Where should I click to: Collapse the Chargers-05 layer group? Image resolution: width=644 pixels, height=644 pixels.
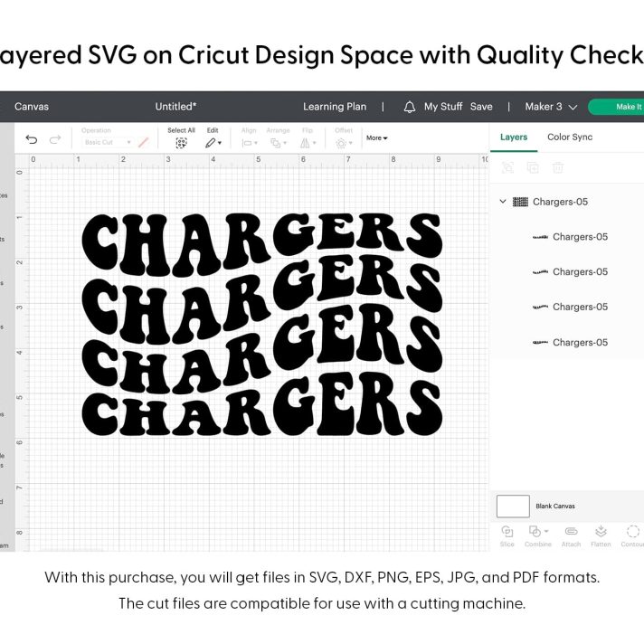[503, 201]
